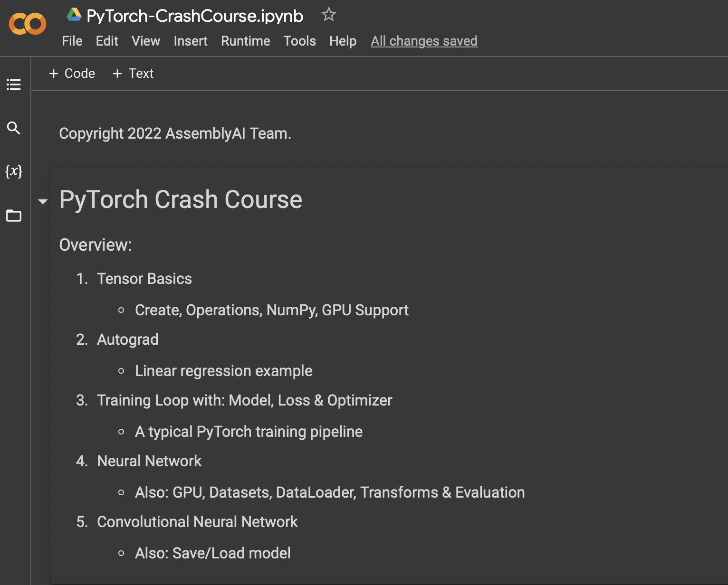This screenshot has width=728, height=585.
Task: Click the Linear regression example bullet
Action: pyautogui.click(x=224, y=371)
